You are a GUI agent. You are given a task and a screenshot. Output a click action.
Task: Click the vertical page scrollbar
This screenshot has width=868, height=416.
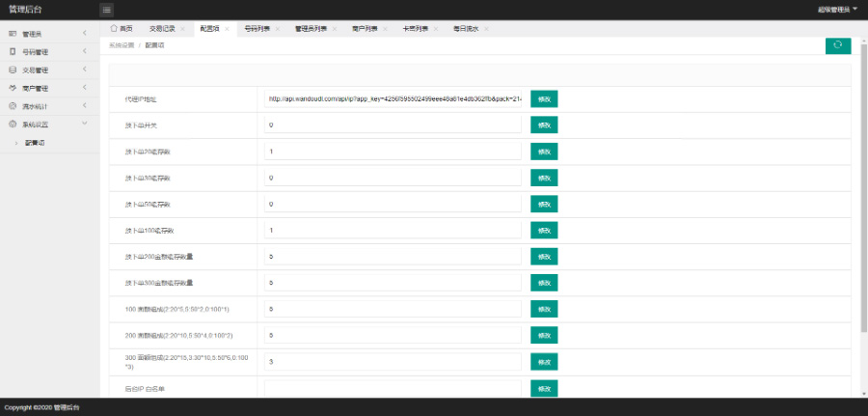[x=862, y=193]
